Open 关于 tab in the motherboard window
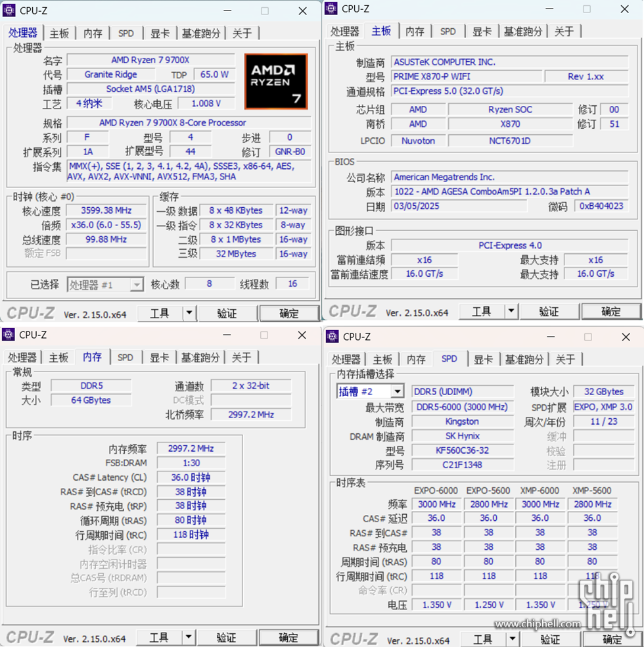The height and width of the screenshot is (647, 644). point(564,32)
